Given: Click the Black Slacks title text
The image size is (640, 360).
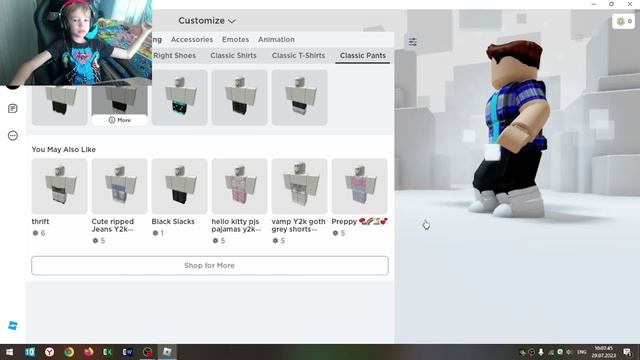Looking at the screenshot, I should coord(173,221).
